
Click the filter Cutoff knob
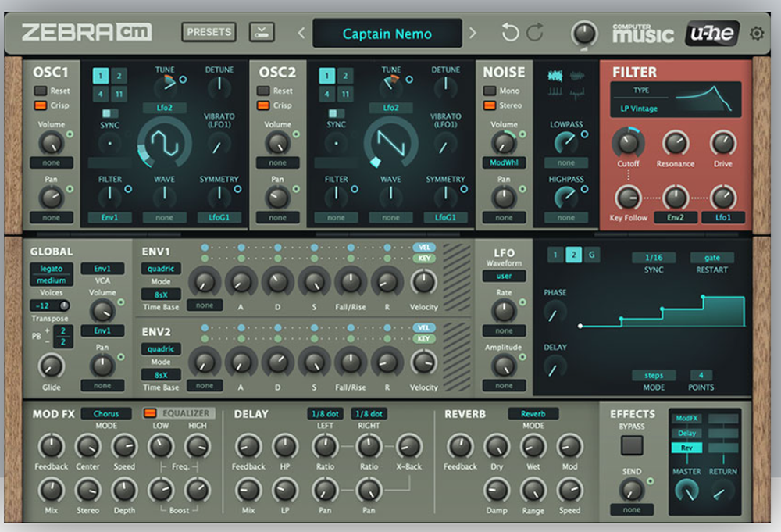pyautogui.click(x=628, y=143)
